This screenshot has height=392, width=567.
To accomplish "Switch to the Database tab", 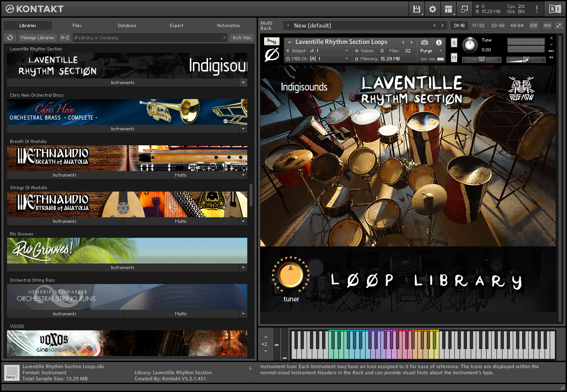I will point(127,25).
